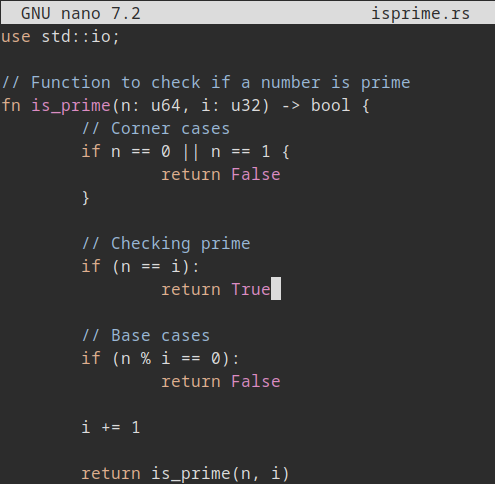Click the 'return is_prime(n, i)' recursive call
This screenshot has height=484, width=495.
click(185, 474)
